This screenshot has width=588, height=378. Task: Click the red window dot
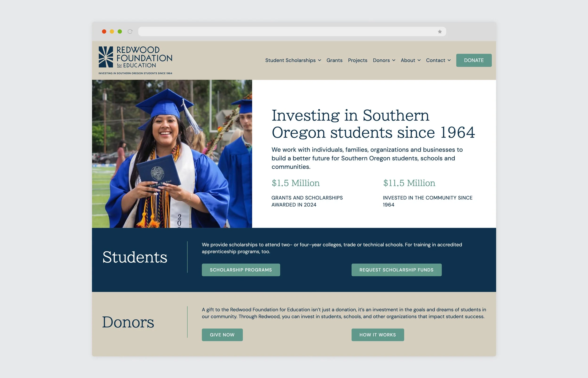click(x=104, y=32)
